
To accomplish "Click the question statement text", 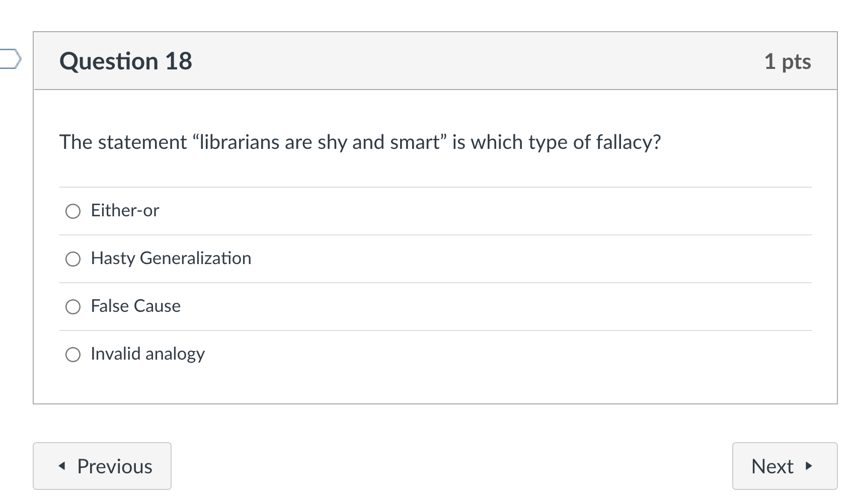I will 360,142.
